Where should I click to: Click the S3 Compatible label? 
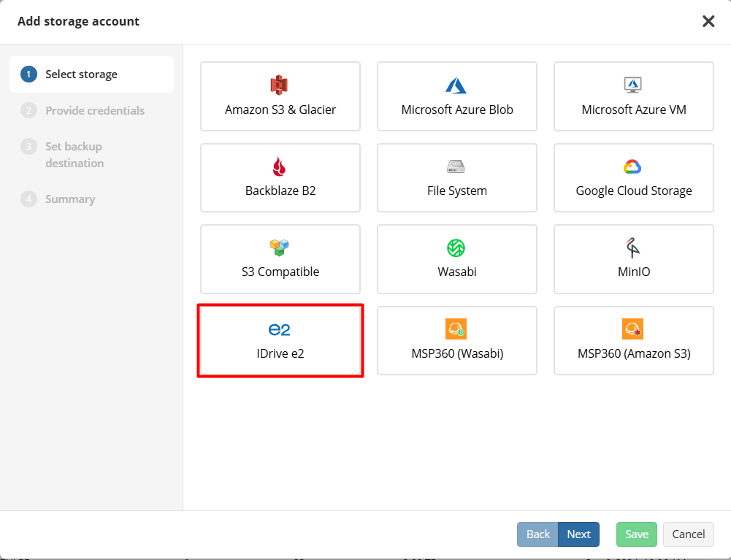click(x=280, y=272)
